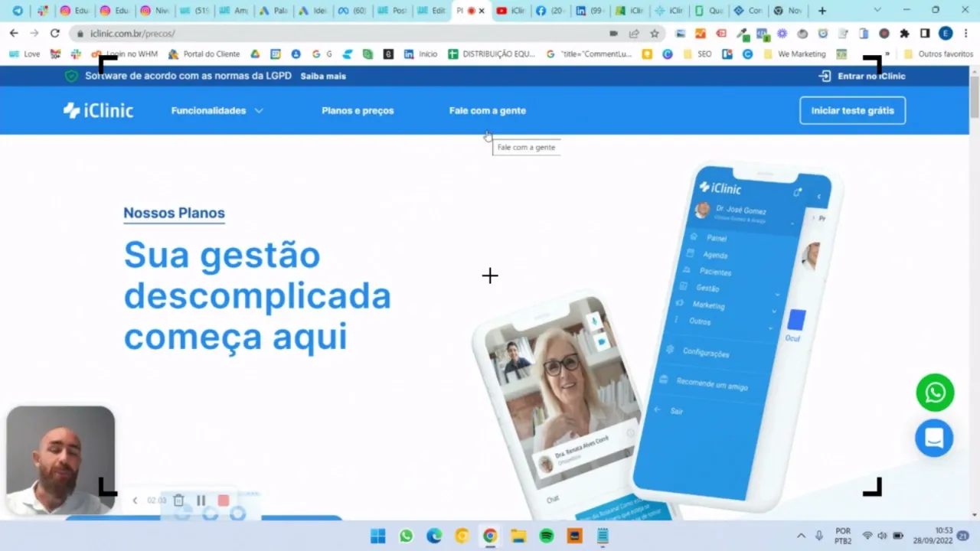Delete the recording with the trash icon
This screenshot has height=551, width=980.
coord(178,500)
